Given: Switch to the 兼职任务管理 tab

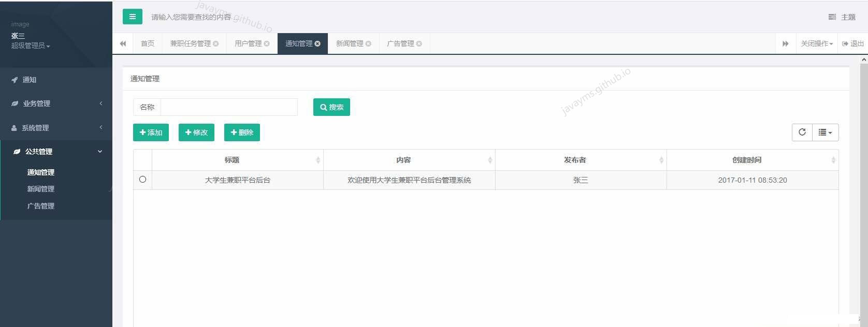Looking at the screenshot, I should 191,43.
